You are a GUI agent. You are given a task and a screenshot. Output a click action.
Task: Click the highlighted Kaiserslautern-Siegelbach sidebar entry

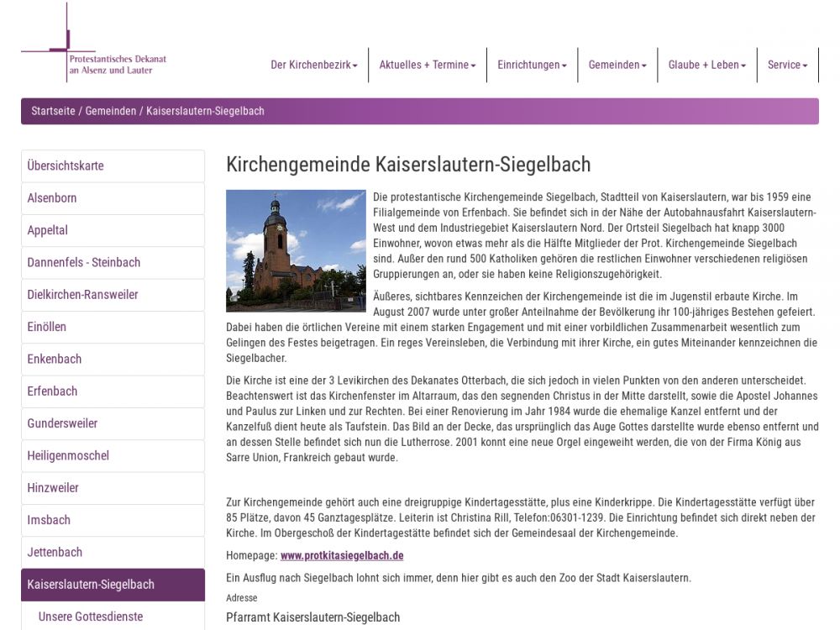tap(91, 585)
